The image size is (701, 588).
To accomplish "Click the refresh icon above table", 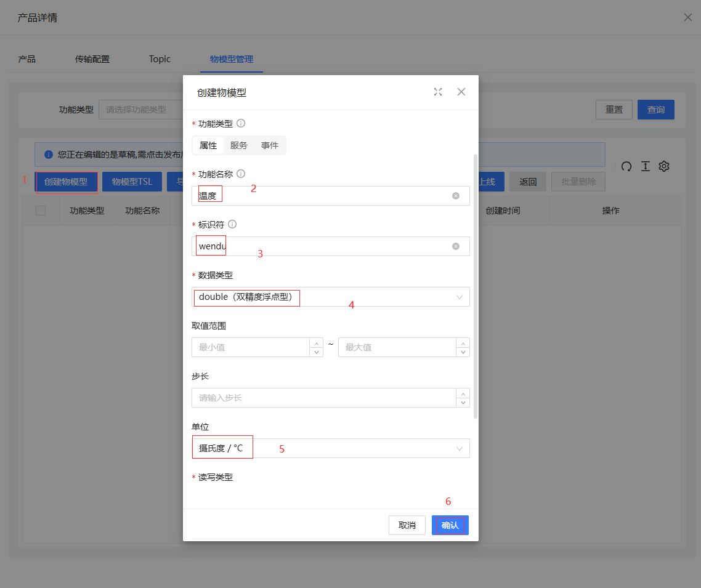I will (626, 166).
